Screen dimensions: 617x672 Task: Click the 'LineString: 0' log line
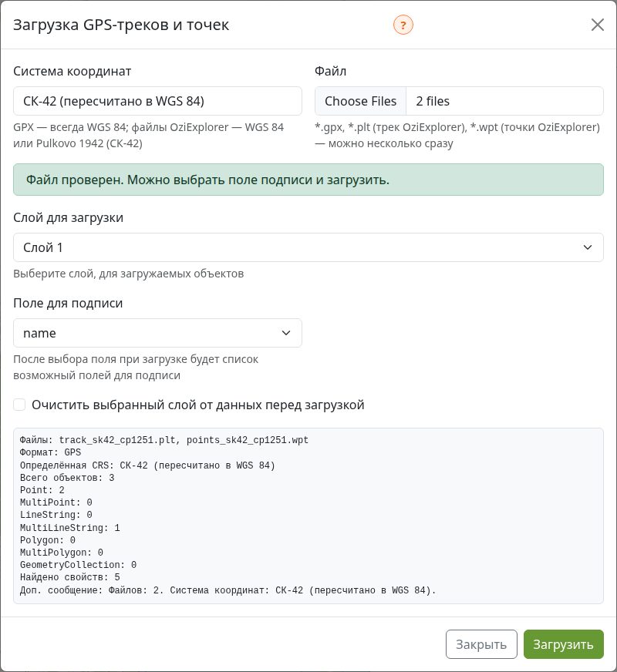56,515
